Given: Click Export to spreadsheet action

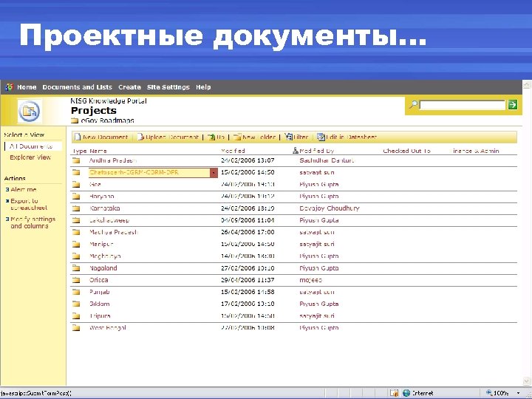Looking at the screenshot, I should (x=29, y=204).
